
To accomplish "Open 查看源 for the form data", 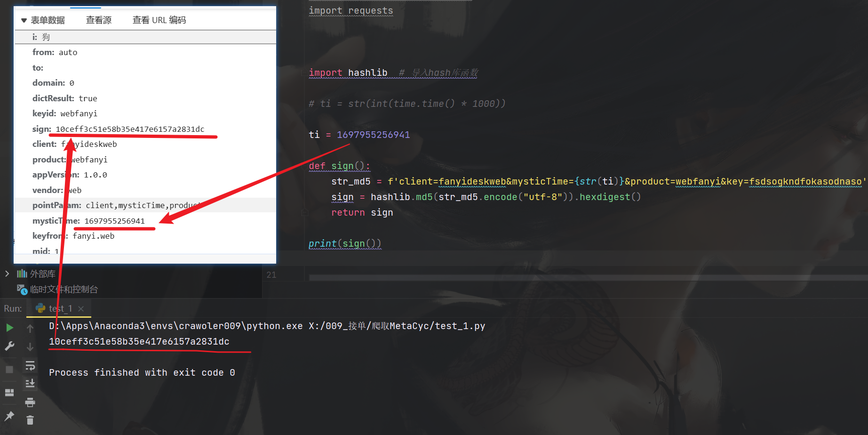I will tap(99, 20).
